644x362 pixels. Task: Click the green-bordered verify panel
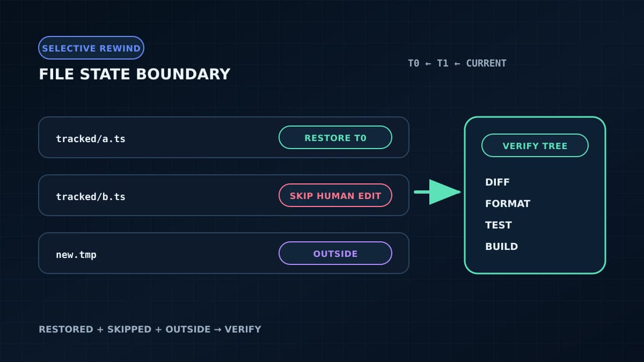coord(535,195)
